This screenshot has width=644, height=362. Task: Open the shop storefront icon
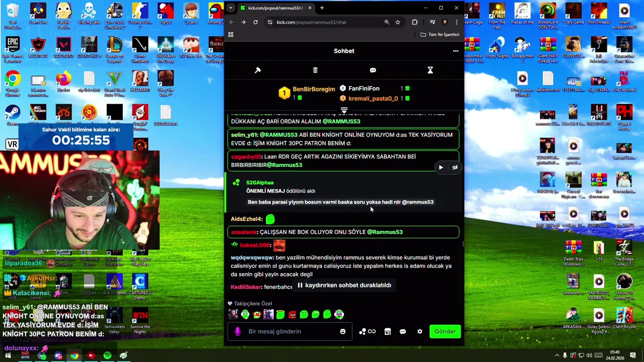tap(387, 331)
